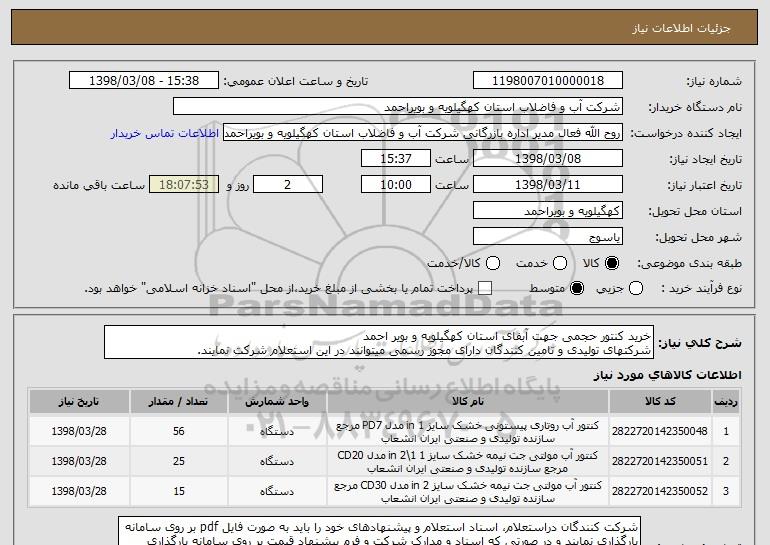Click the جزئیات اطلاعات نیاز header title
Screen dimensions: 770x545
(x=682, y=28)
